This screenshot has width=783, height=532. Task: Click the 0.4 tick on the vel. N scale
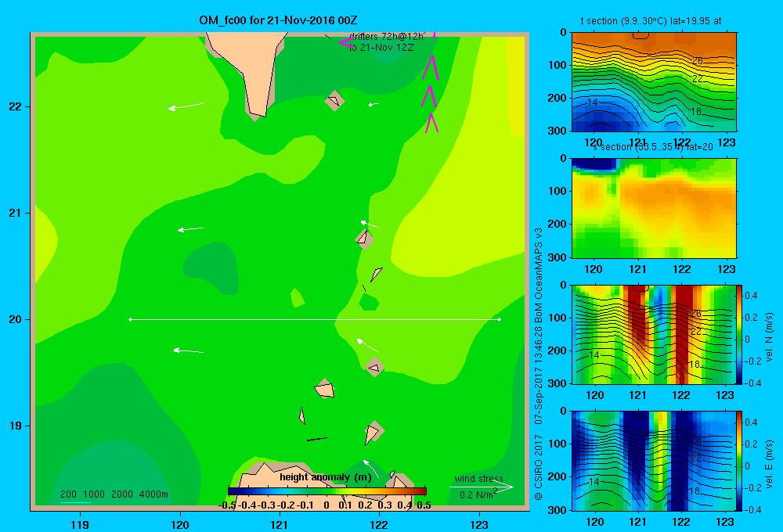coord(752,296)
